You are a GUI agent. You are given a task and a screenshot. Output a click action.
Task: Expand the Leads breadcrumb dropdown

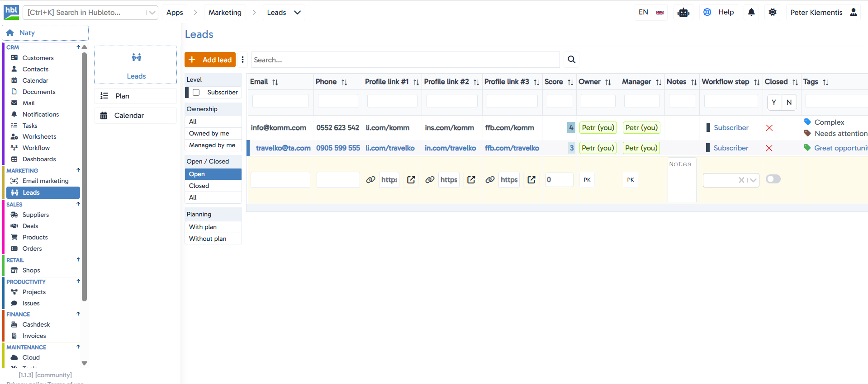(297, 13)
